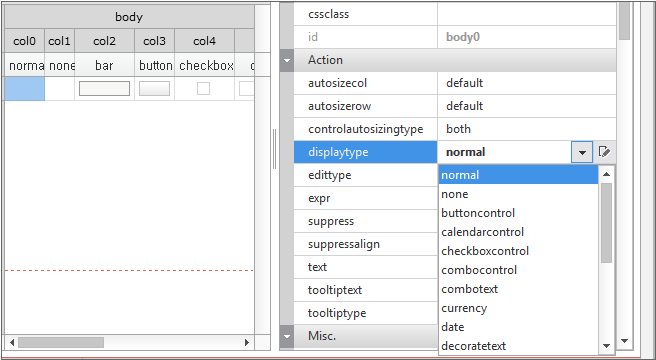
Task: Click property panel scroll-down arrow
Action: tap(625, 341)
